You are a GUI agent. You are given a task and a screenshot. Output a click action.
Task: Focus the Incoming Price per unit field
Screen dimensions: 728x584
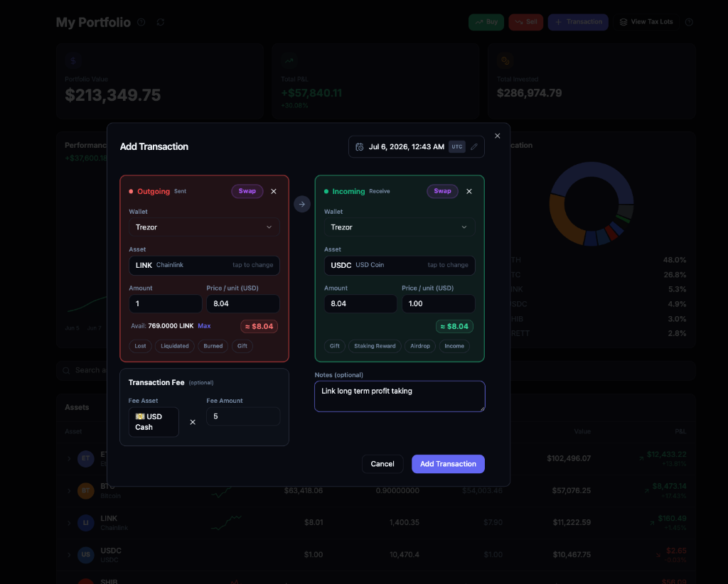pos(438,303)
